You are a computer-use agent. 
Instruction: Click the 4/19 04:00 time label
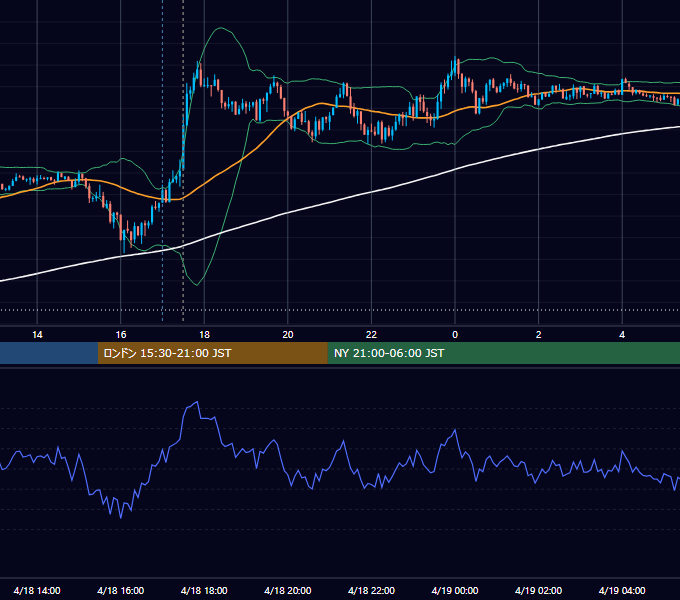[622, 590]
